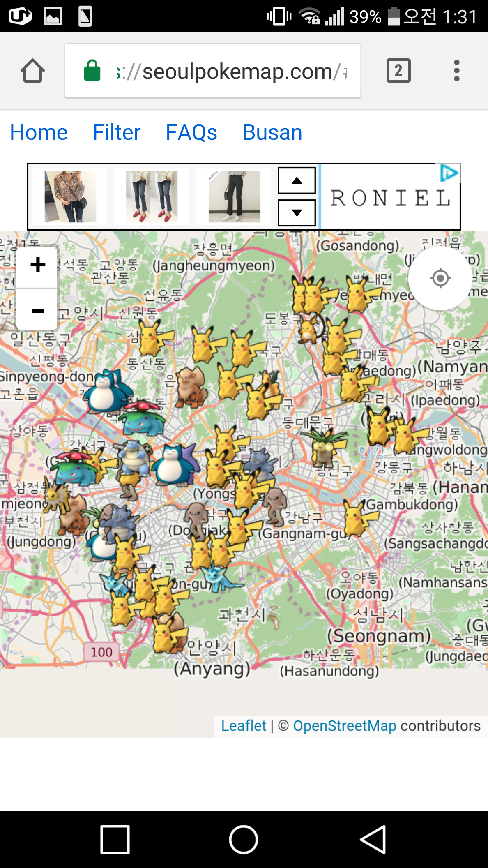Tap the Android back triangle button

tap(373, 839)
